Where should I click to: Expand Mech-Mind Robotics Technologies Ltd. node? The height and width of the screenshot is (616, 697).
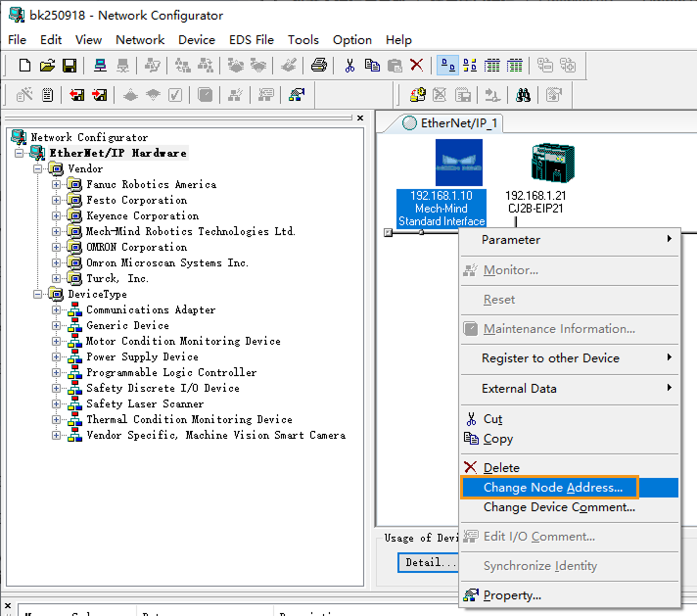point(56,231)
